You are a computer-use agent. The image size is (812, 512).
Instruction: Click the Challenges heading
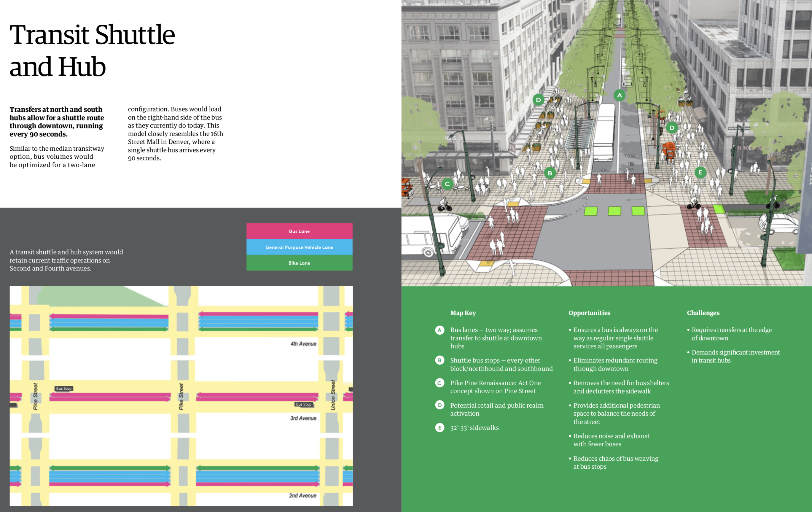click(703, 313)
